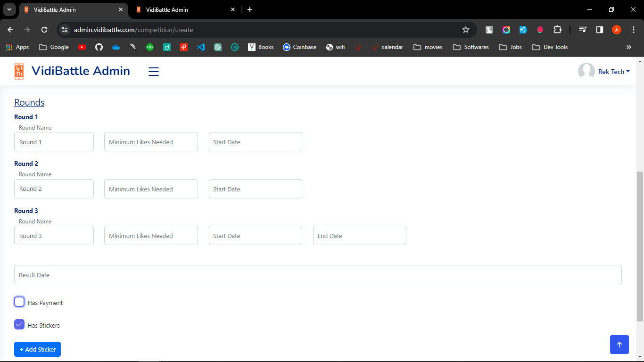Screen dimensions: 644x362
Task: Click the page vertical scrollbar thumb
Action: (640, 246)
